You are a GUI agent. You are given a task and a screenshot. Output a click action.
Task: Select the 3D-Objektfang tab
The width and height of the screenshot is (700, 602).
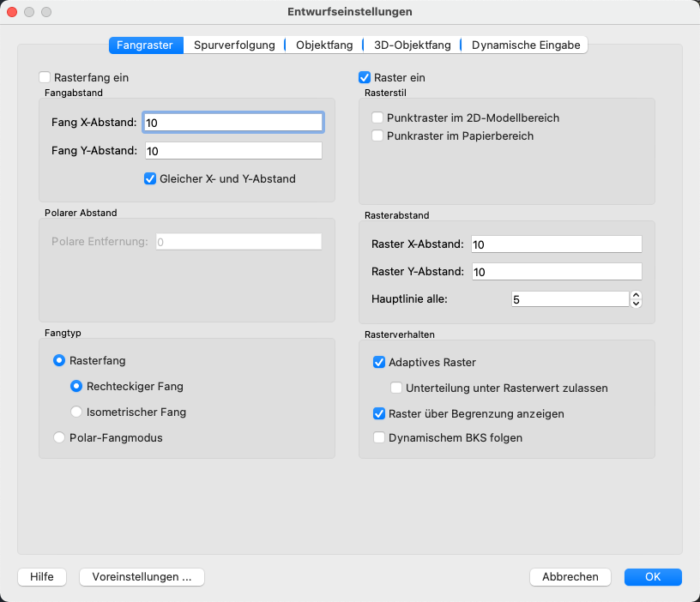pyautogui.click(x=412, y=45)
